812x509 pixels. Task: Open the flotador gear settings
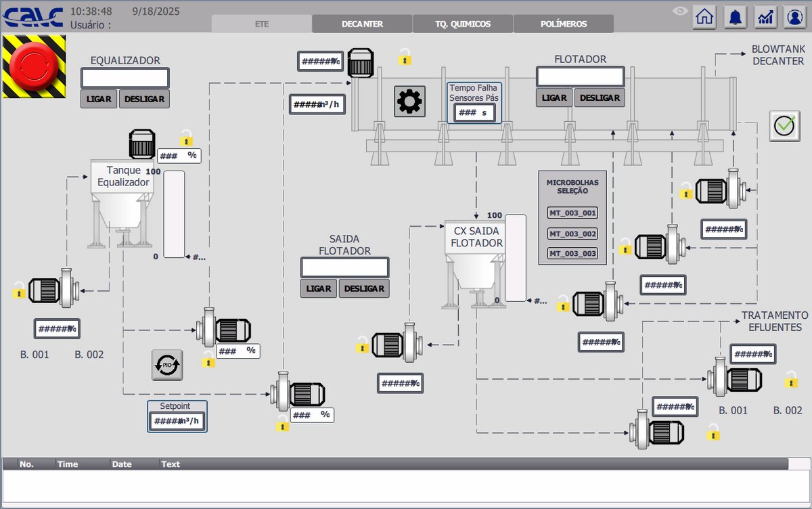409,102
